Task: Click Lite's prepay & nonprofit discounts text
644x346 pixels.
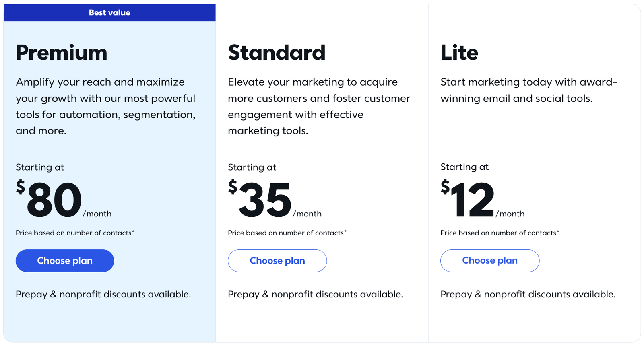Action: click(528, 295)
